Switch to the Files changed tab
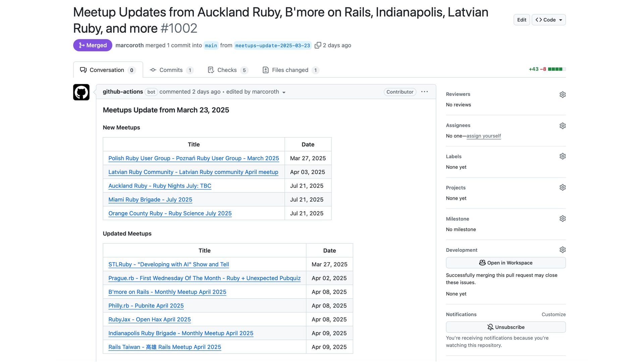 click(290, 70)
